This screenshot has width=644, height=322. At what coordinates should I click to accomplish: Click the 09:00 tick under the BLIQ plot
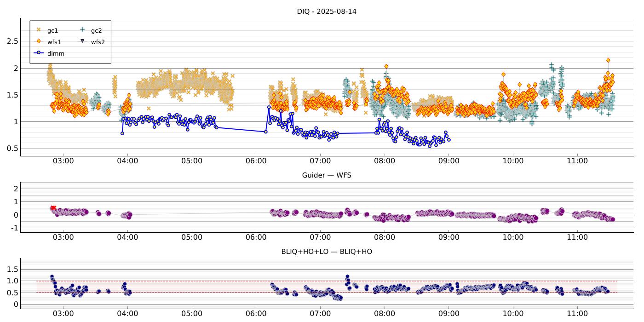[x=449, y=314]
